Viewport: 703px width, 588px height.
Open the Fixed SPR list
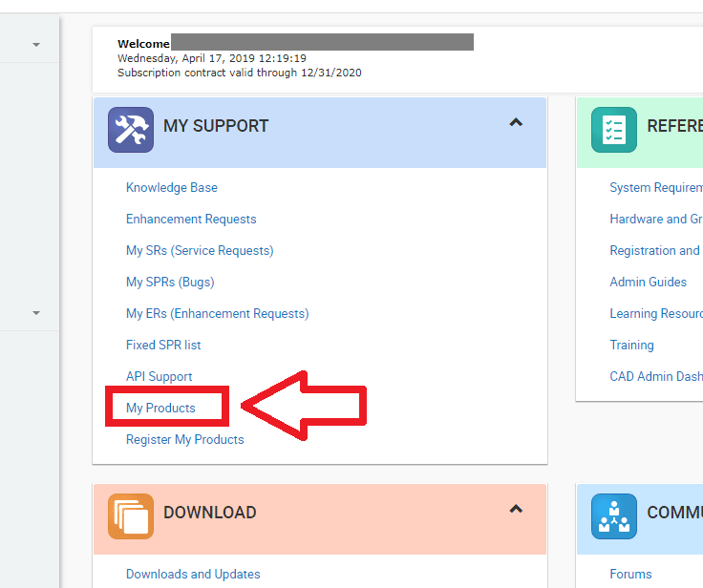163,346
